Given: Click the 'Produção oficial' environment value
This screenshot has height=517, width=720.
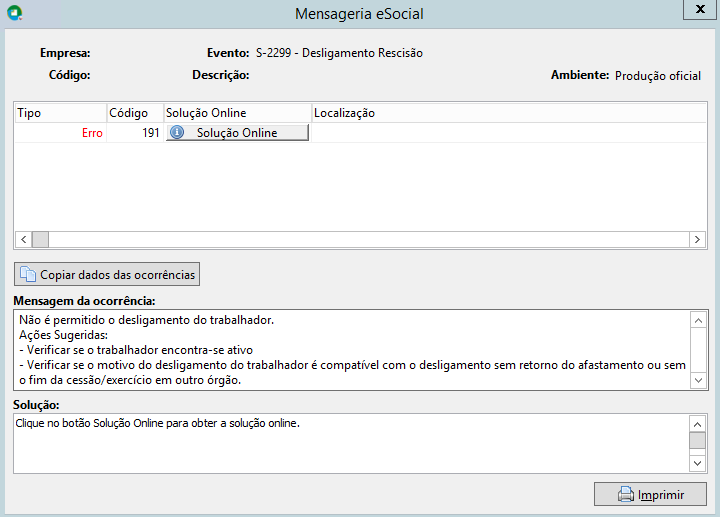Looking at the screenshot, I should (658, 76).
